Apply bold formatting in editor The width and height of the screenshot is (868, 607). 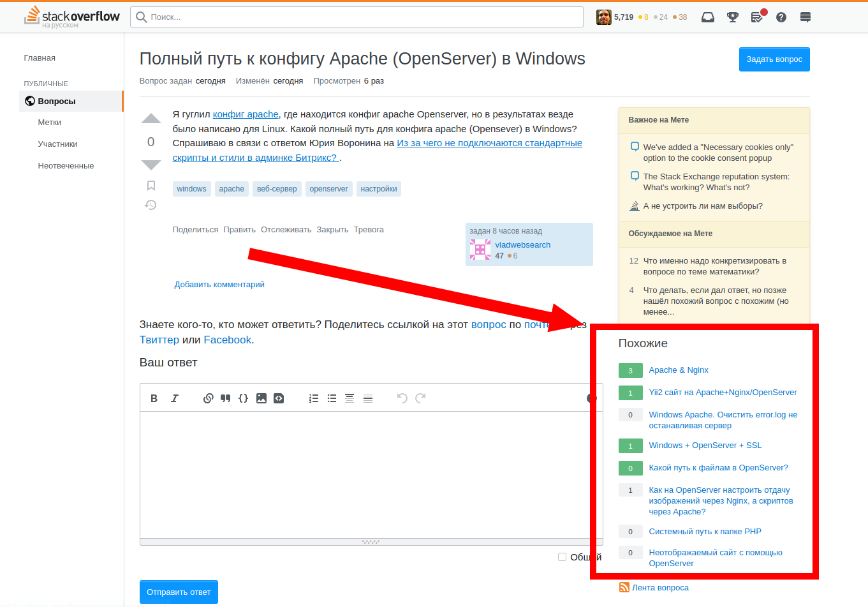click(x=154, y=398)
